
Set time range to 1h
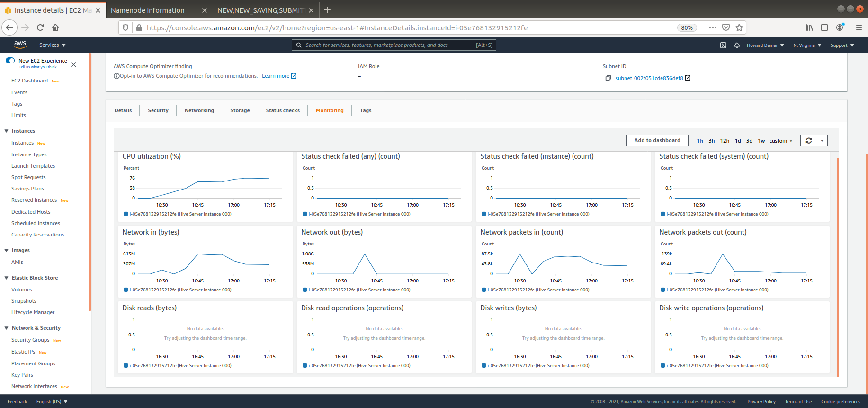pos(700,141)
